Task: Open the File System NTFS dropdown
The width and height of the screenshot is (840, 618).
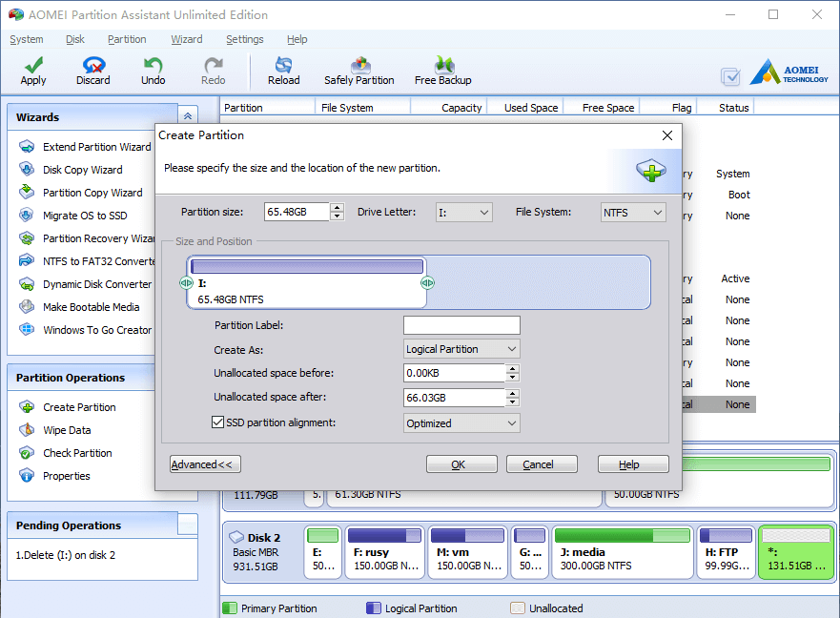Action: click(633, 213)
